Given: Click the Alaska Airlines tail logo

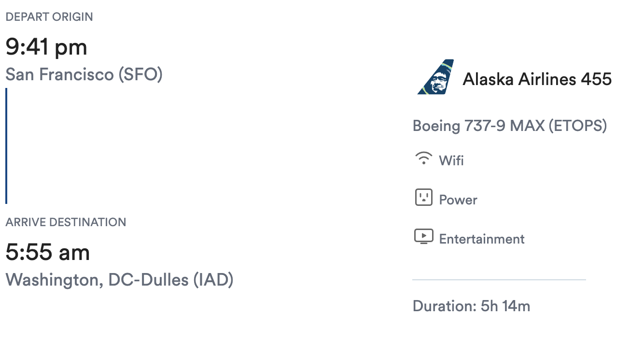Looking at the screenshot, I should (436, 78).
